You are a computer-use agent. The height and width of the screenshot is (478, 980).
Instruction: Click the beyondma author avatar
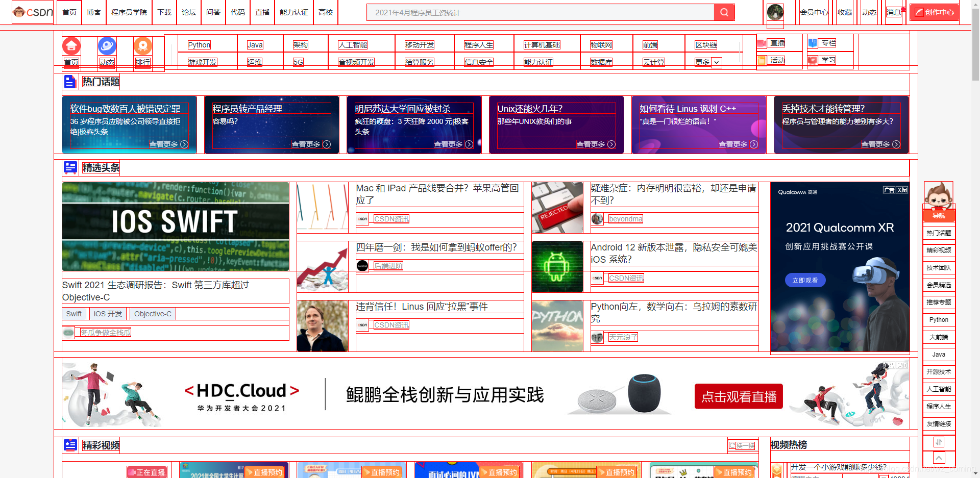click(x=597, y=219)
